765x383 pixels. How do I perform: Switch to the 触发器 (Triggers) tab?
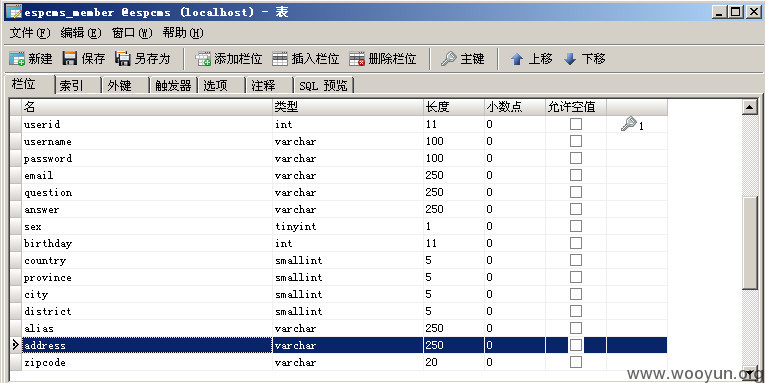173,85
